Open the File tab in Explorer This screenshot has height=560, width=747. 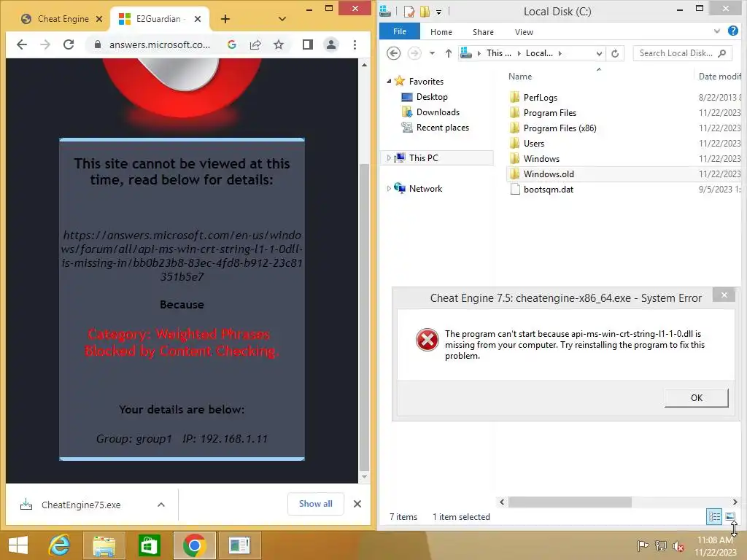pyautogui.click(x=400, y=31)
